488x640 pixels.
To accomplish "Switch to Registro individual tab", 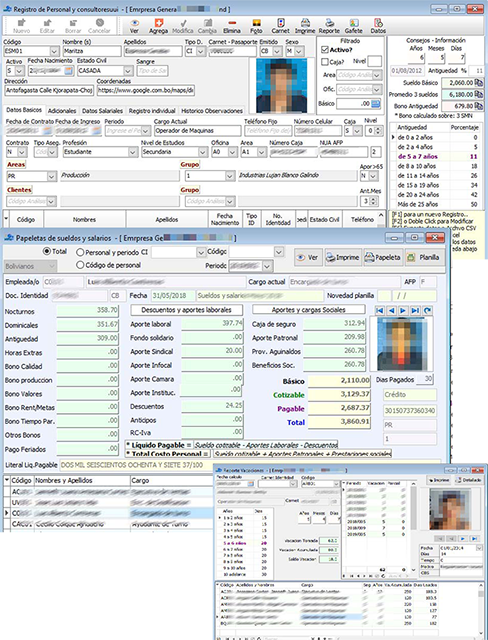I will (x=152, y=111).
